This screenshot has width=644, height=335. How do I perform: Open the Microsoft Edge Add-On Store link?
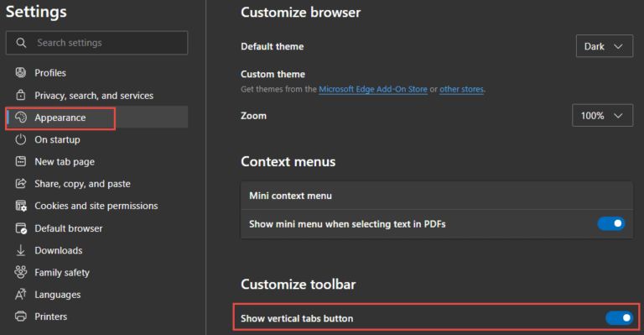(373, 89)
